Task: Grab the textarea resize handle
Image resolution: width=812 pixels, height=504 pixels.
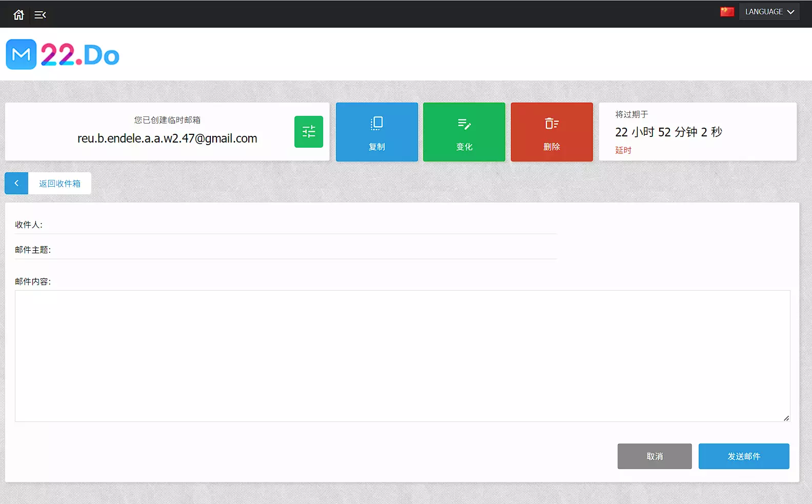Action: pyautogui.click(x=786, y=418)
